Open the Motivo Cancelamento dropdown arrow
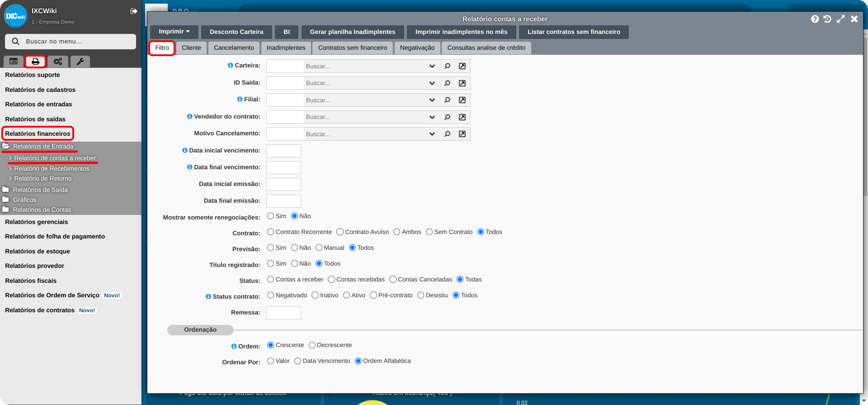Viewport: 868px width, 405px height. 432,134
